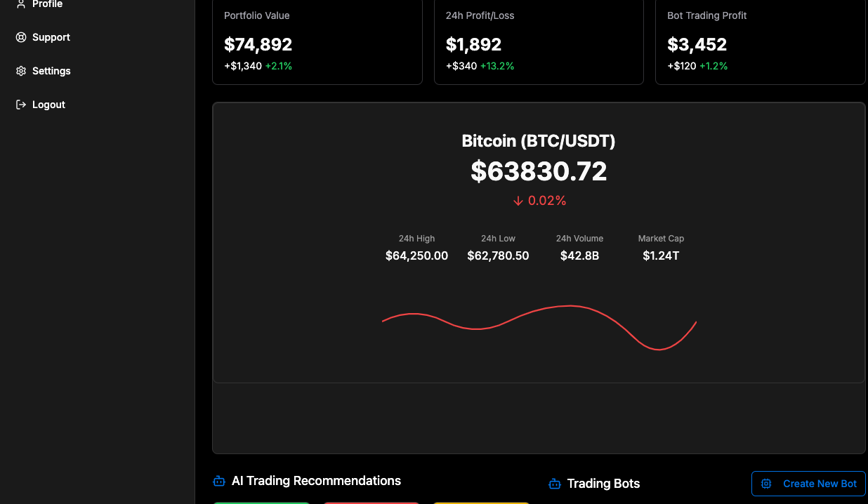The height and width of the screenshot is (504, 868).
Task: Click the robot icon beside Trading Bots
Action: [x=555, y=484]
